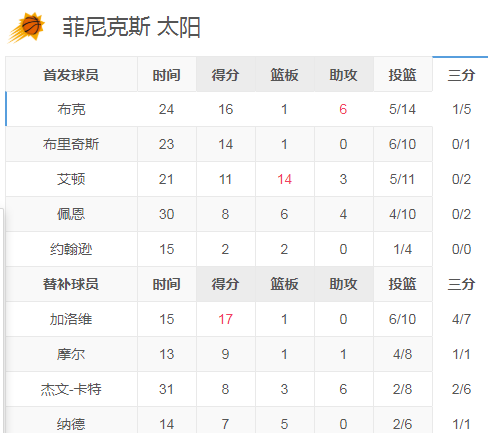Sort starters by 时间 column header
Viewport: 488px width, 433px height.
click(167, 75)
